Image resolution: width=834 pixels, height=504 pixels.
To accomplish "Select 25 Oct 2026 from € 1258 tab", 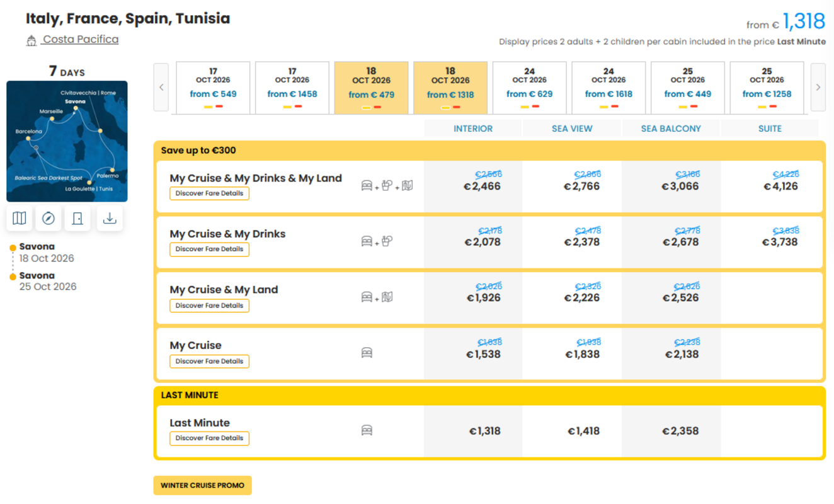I will (x=767, y=88).
